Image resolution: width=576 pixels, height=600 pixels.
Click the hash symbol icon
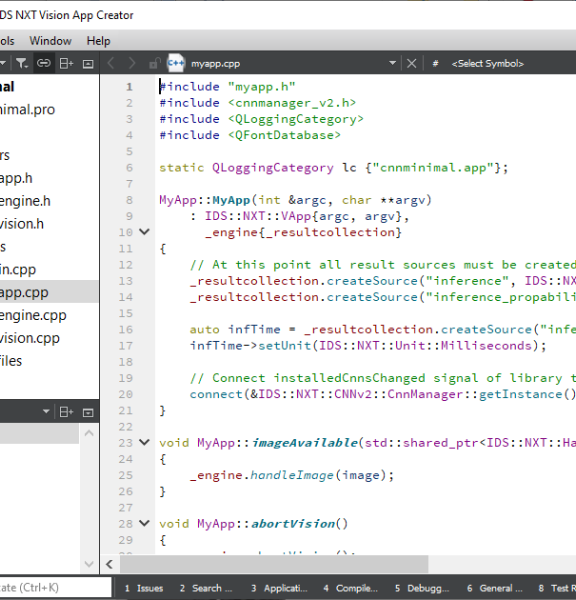(x=435, y=64)
